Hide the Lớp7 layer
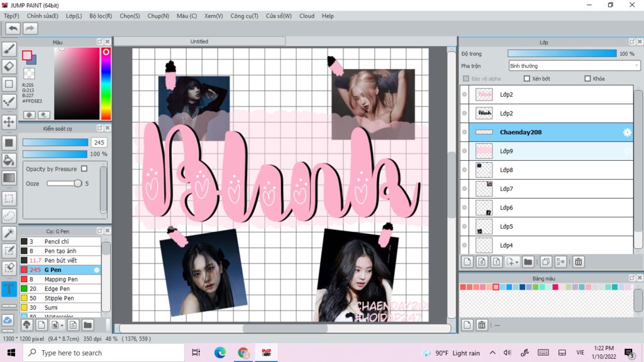 pos(465,189)
